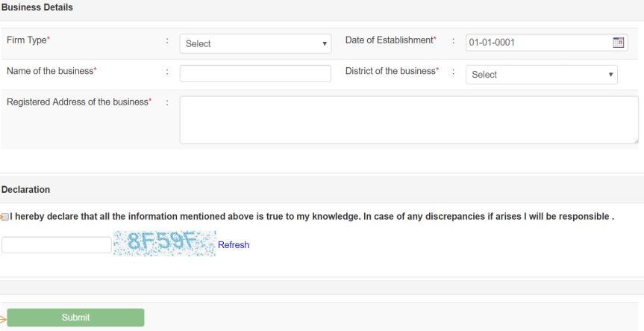Click the Registered Address text area
644x331 pixels.
pos(409,120)
